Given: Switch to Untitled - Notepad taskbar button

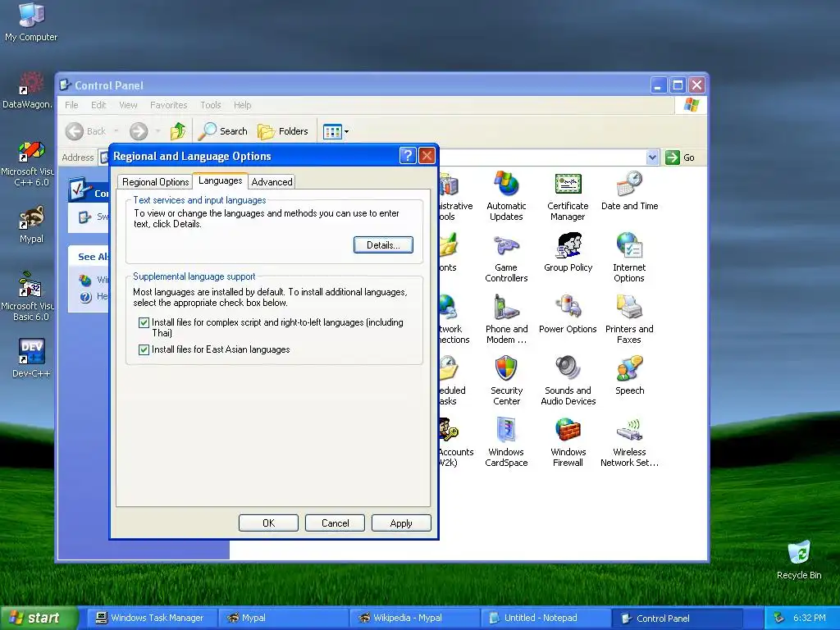Looking at the screenshot, I should (546, 618).
